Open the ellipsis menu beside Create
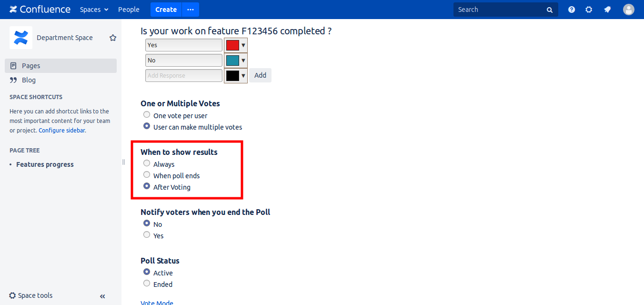The width and height of the screenshot is (644, 305). point(191,10)
